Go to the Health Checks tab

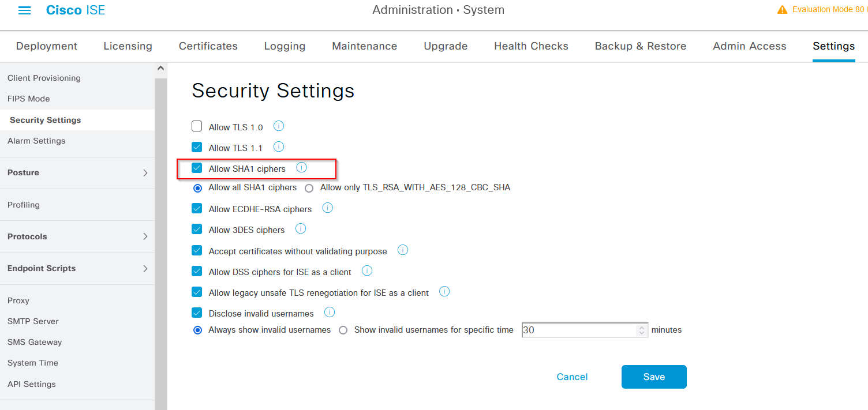[x=531, y=46]
